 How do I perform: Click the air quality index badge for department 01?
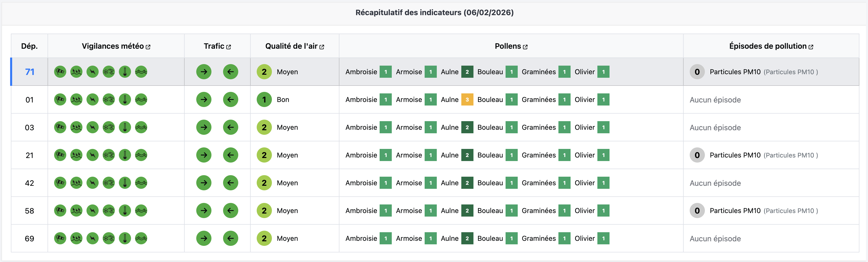[x=264, y=99]
